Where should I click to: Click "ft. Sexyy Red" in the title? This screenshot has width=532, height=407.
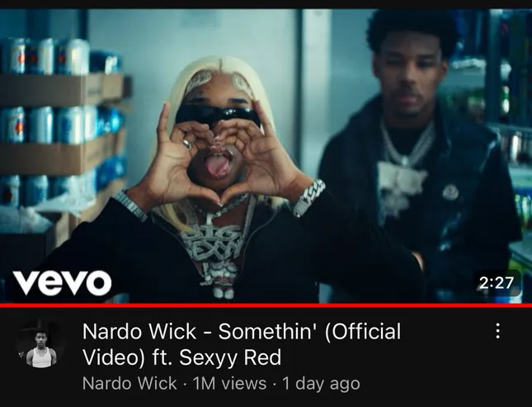click(217, 357)
